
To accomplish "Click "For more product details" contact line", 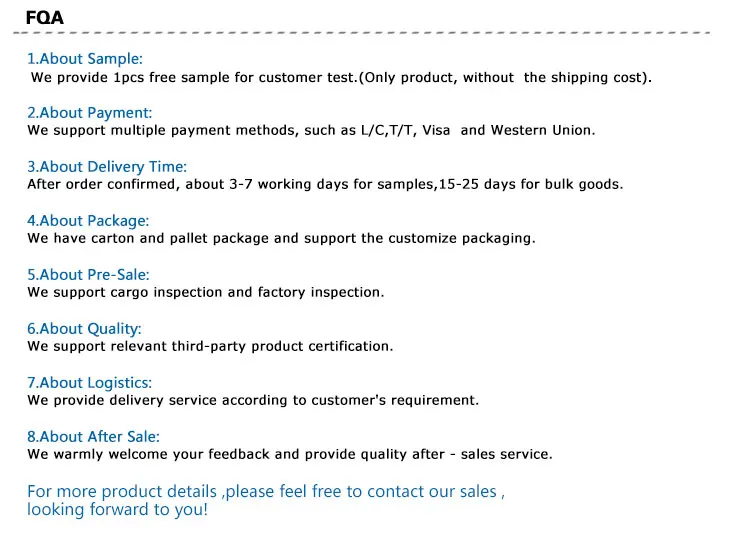I will point(266,491).
